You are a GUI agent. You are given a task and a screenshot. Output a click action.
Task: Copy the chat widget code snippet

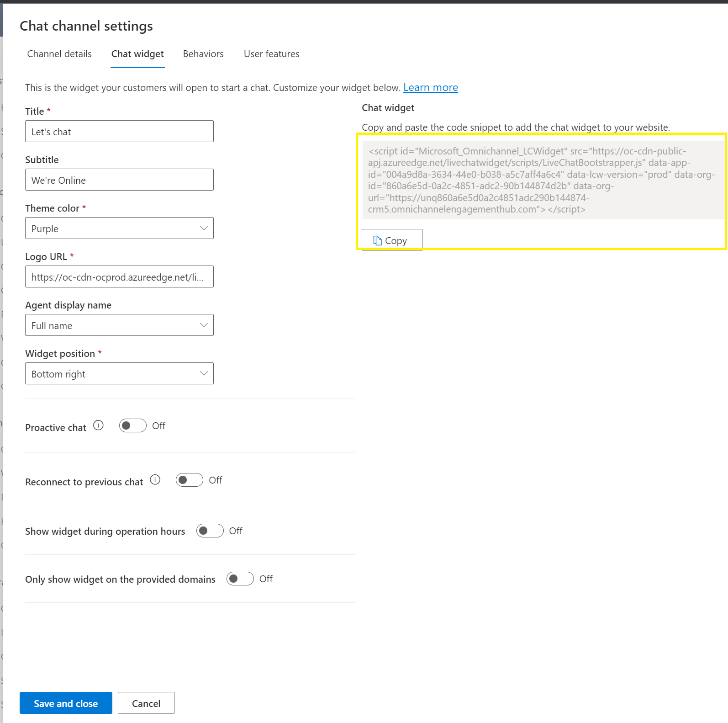(392, 240)
